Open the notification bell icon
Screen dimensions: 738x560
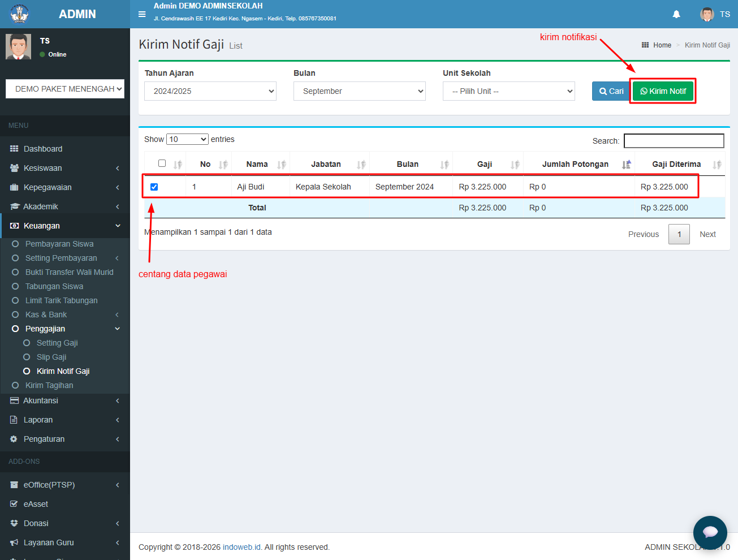point(676,14)
